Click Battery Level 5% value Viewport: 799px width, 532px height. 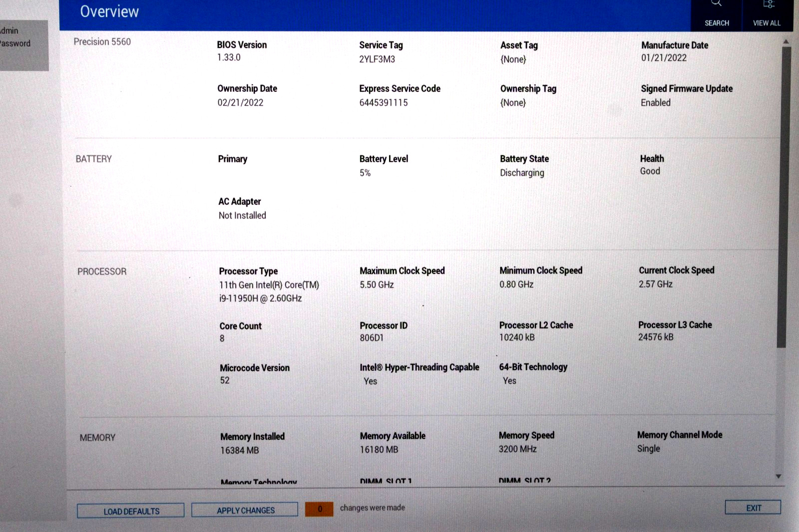tap(365, 173)
